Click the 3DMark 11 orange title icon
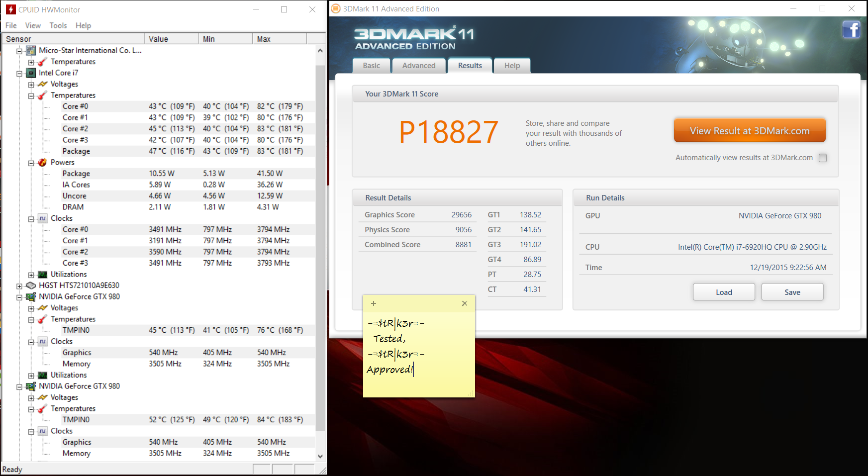 [336, 8]
